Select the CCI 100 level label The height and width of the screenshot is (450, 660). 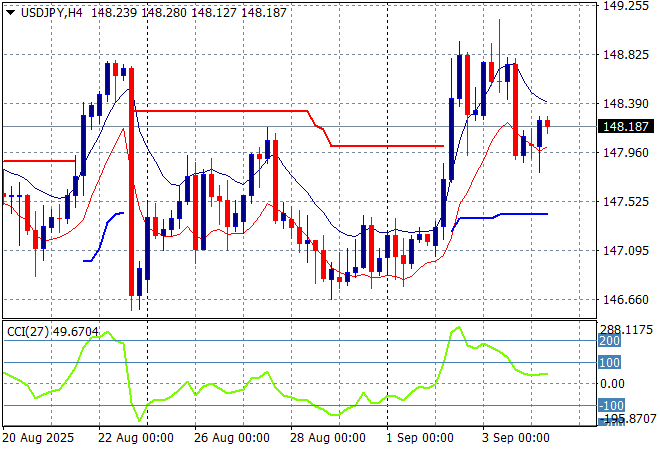(609, 362)
